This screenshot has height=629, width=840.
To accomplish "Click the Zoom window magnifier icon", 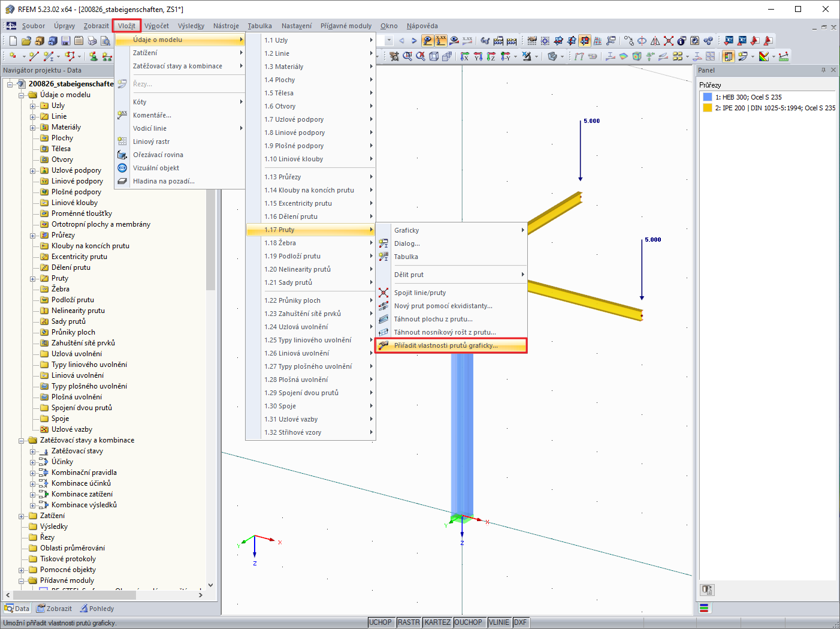I will click(407, 56).
